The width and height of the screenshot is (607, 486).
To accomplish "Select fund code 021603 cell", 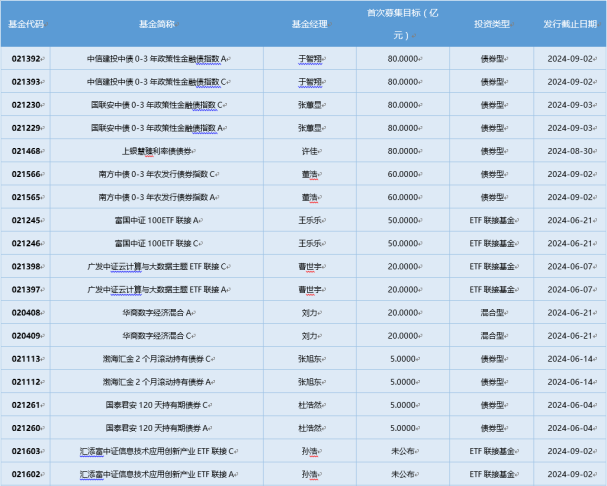I will click(25, 451).
